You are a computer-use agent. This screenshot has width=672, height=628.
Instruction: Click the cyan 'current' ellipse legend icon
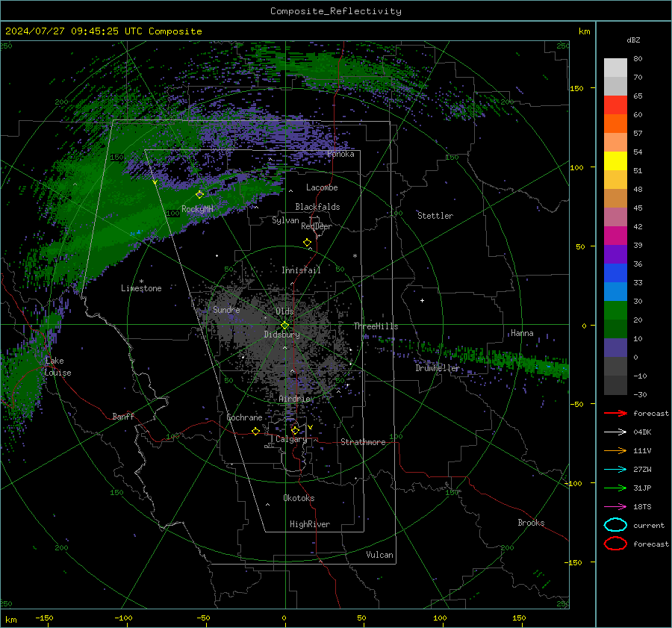615,525
